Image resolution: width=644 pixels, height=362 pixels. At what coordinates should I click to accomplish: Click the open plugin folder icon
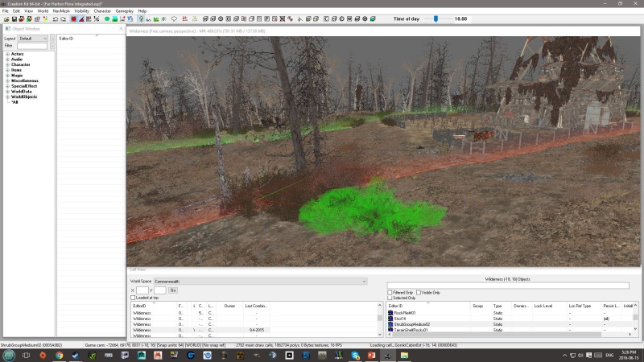click(6, 19)
